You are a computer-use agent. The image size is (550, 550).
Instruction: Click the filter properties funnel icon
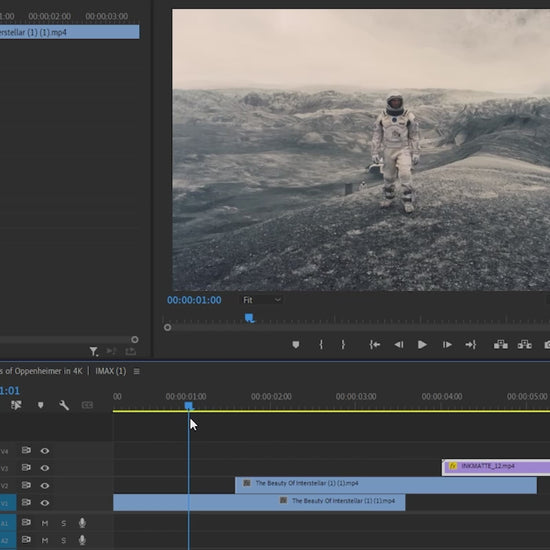click(94, 351)
